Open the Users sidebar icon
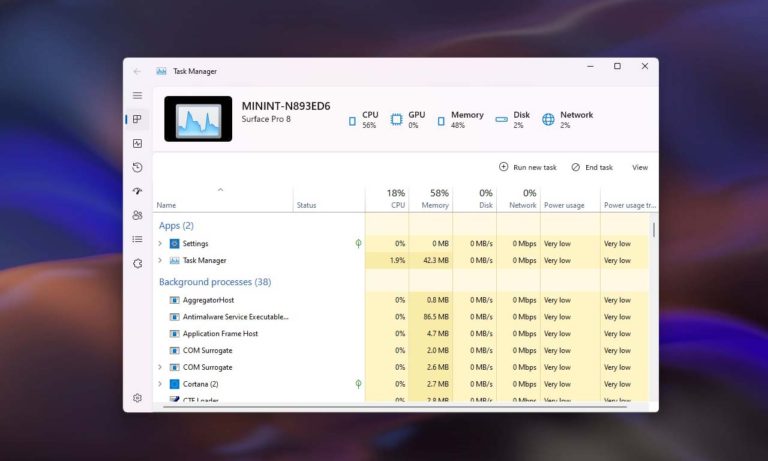This screenshot has height=461, width=768. (x=138, y=215)
